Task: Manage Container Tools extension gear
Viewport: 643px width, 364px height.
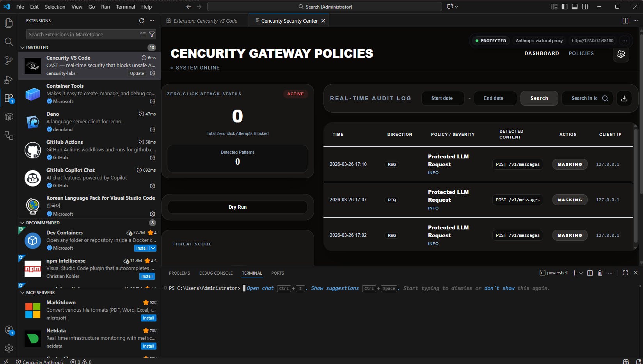Action: coord(153,101)
